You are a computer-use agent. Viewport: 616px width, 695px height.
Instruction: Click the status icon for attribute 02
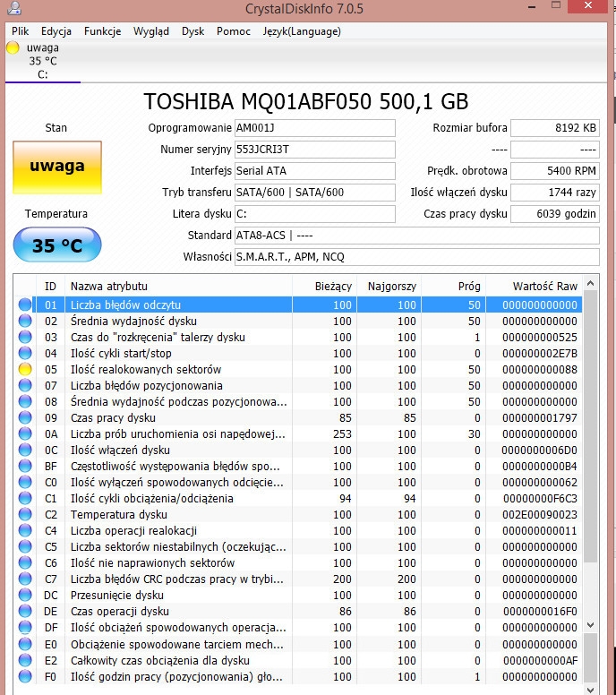coord(25,321)
